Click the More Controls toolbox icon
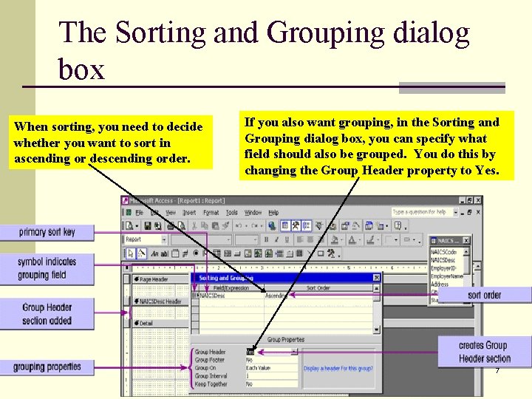The width and height of the screenshot is (532, 399). click(331, 253)
